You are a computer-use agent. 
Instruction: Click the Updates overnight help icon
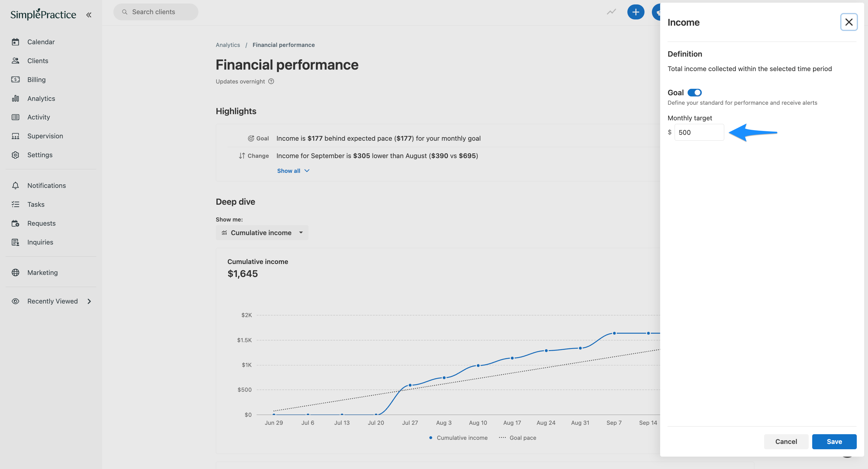[271, 81]
